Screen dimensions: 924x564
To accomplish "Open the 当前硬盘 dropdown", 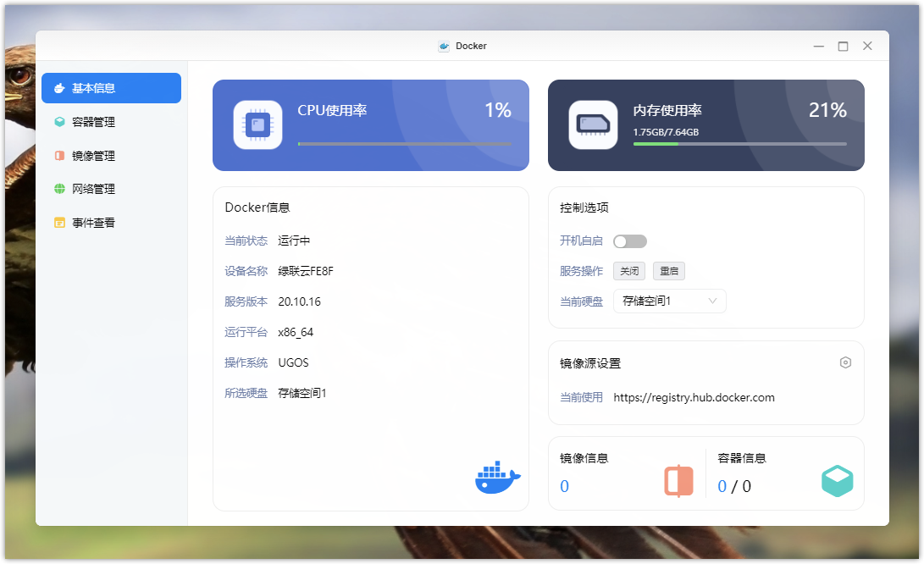I will click(668, 301).
